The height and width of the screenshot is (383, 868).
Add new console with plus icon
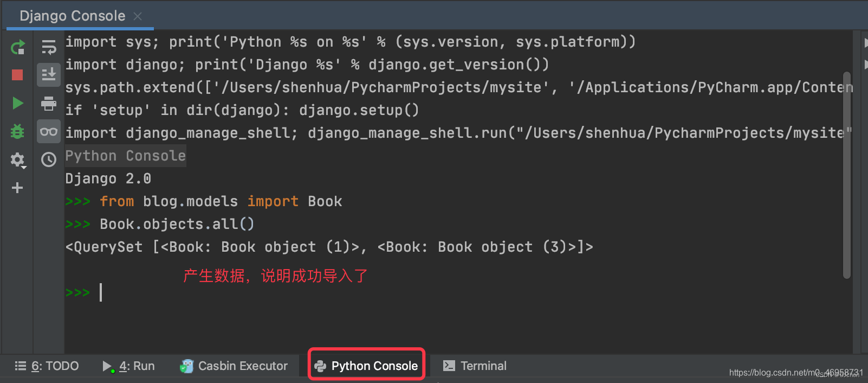(17, 188)
